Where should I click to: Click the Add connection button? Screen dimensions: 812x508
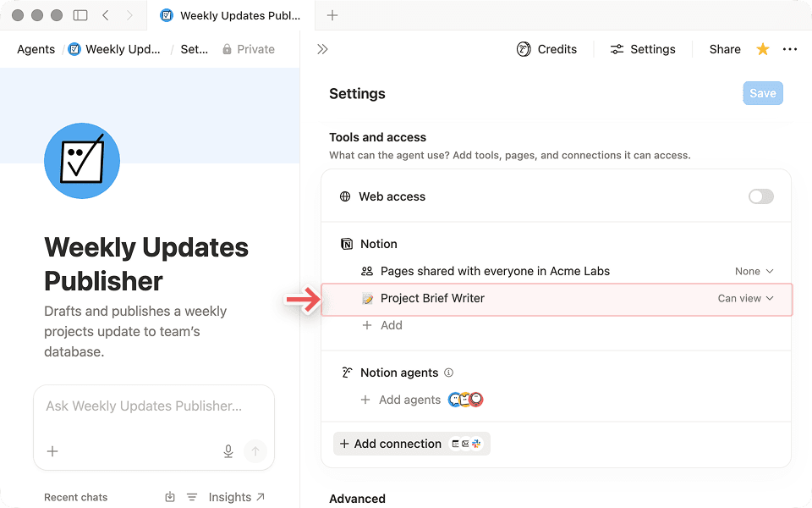tap(412, 444)
